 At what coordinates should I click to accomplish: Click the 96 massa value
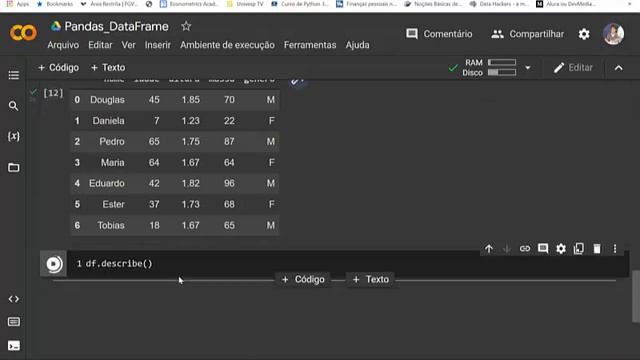pyautogui.click(x=229, y=183)
